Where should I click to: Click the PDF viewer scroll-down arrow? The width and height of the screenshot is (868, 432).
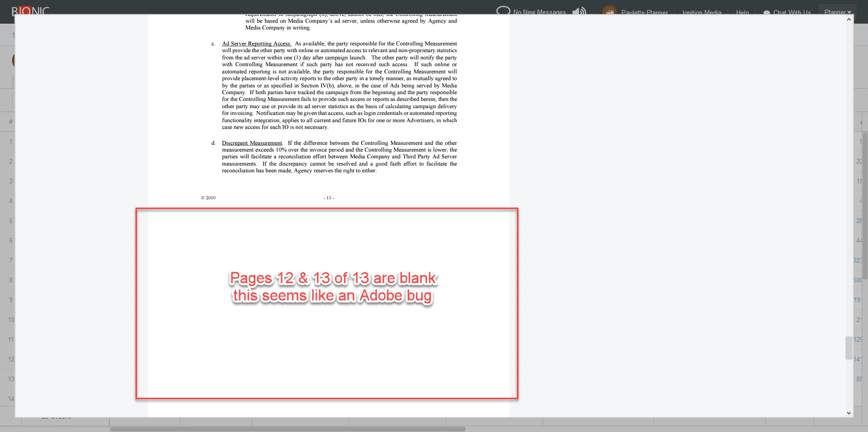849,413
